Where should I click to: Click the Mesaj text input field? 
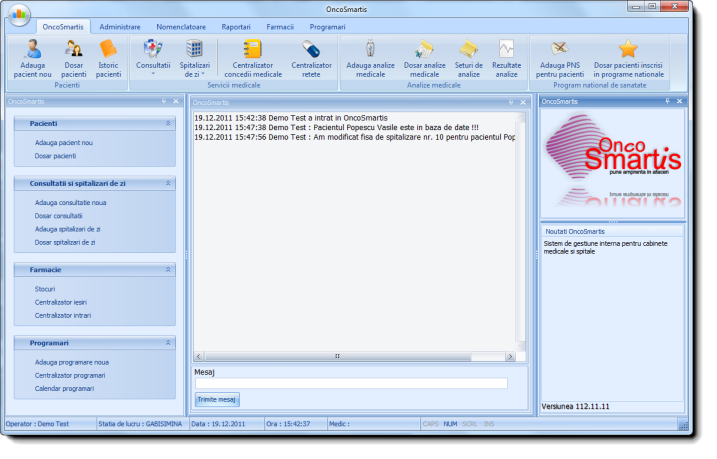click(351, 383)
